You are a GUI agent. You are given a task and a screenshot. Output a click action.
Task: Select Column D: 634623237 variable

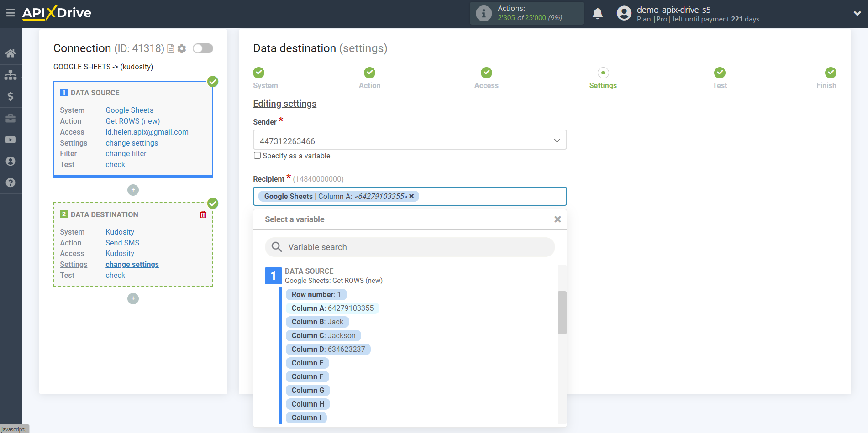click(x=328, y=349)
